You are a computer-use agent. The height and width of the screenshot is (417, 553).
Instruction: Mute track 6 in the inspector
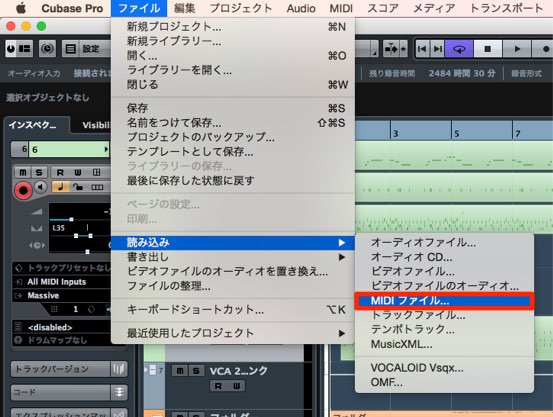tap(23, 173)
